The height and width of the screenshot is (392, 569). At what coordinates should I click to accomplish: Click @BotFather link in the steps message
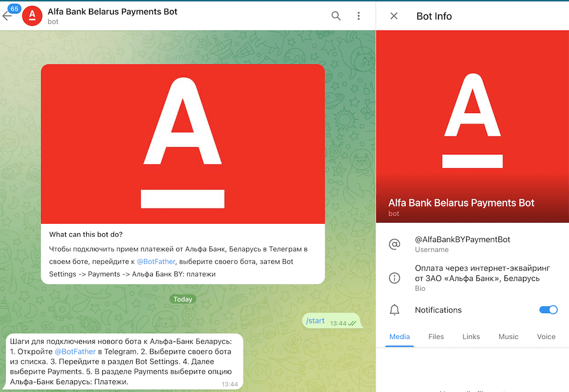[x=75, y=351]
